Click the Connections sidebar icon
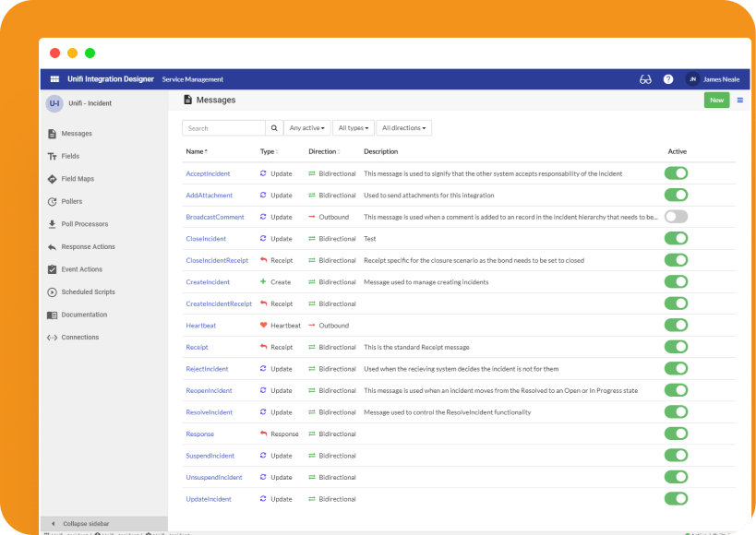The width and height of the screenshot is (756, 535). click(52, 338)
